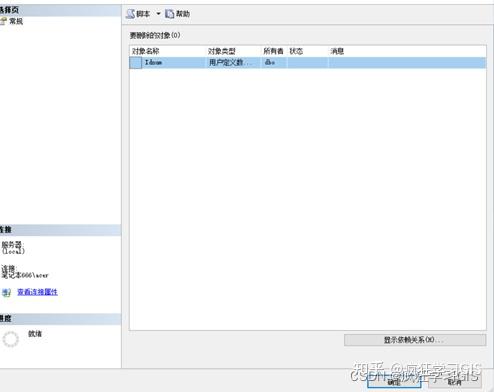Click the 帮助 toolbar label
The image size is (494, 392).
tap(183, 14)
